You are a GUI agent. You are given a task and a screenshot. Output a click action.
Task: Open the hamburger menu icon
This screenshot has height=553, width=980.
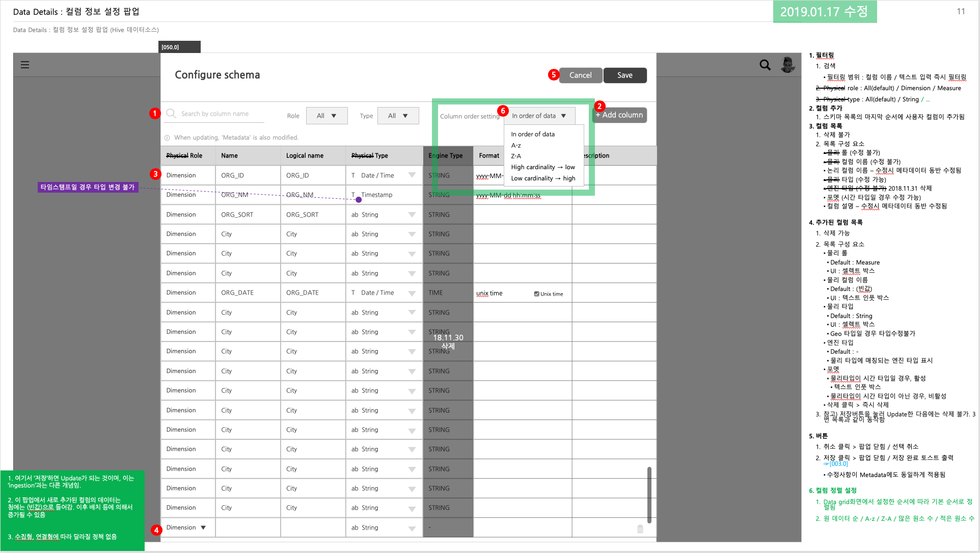click(25, 65)
